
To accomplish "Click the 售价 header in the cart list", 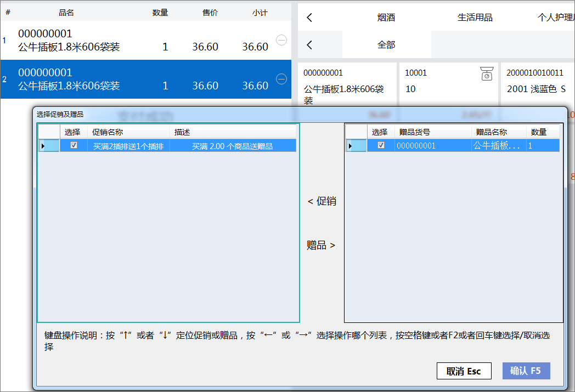I will 210,13.
